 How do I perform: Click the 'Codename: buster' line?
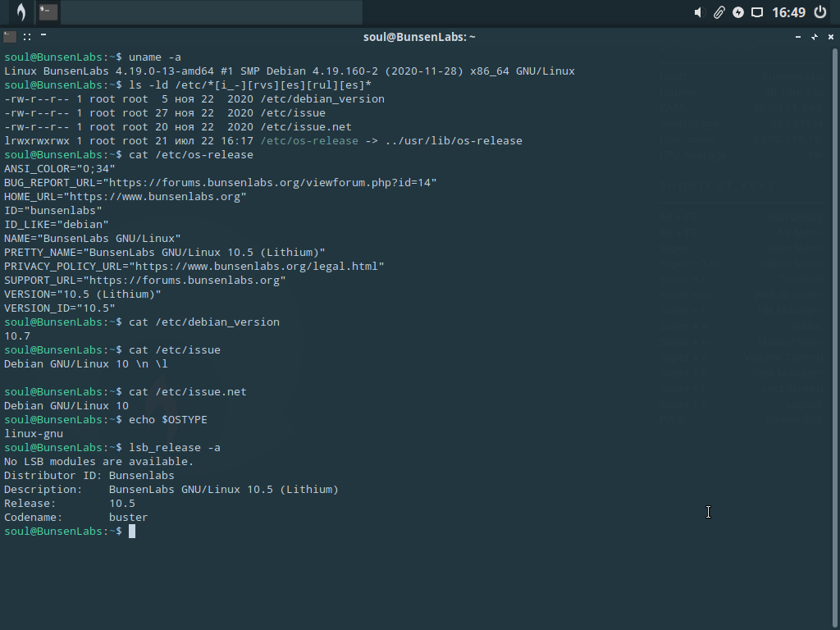76,517
